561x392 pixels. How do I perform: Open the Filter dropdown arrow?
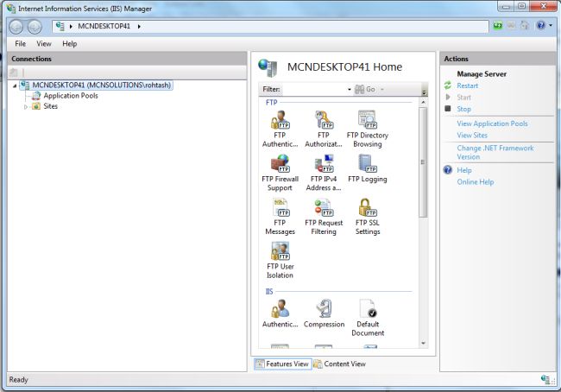pos(350,89)
